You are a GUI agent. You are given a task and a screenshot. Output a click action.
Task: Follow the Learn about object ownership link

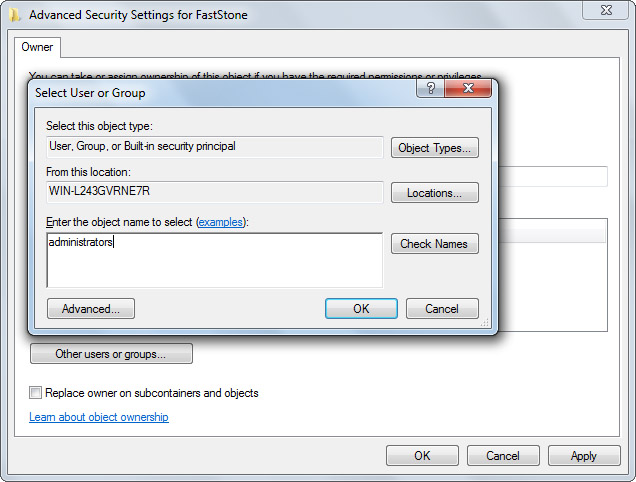[x=99, y=417]
